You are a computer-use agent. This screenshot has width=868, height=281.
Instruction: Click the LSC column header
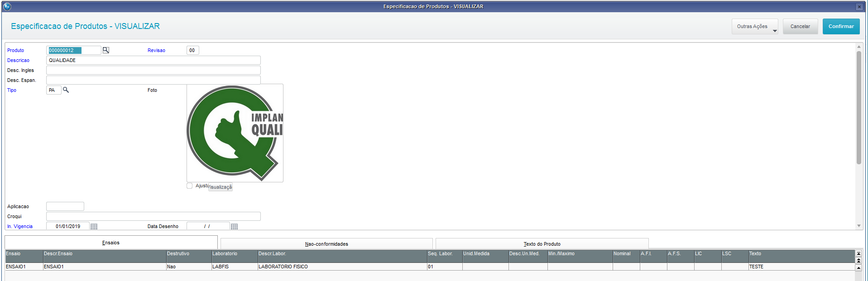735,256
